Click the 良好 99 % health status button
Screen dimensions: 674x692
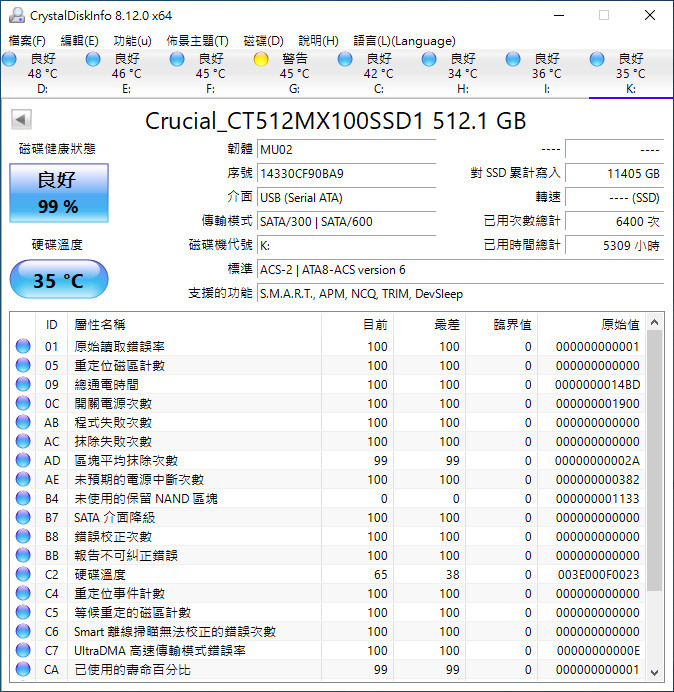[x=59, y=193]
